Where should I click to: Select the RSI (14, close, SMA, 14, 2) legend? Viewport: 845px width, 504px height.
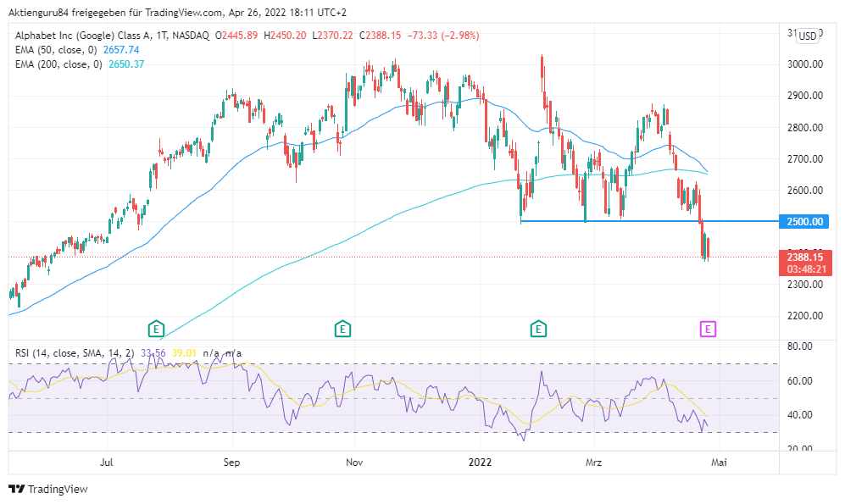tap(75, 353)
